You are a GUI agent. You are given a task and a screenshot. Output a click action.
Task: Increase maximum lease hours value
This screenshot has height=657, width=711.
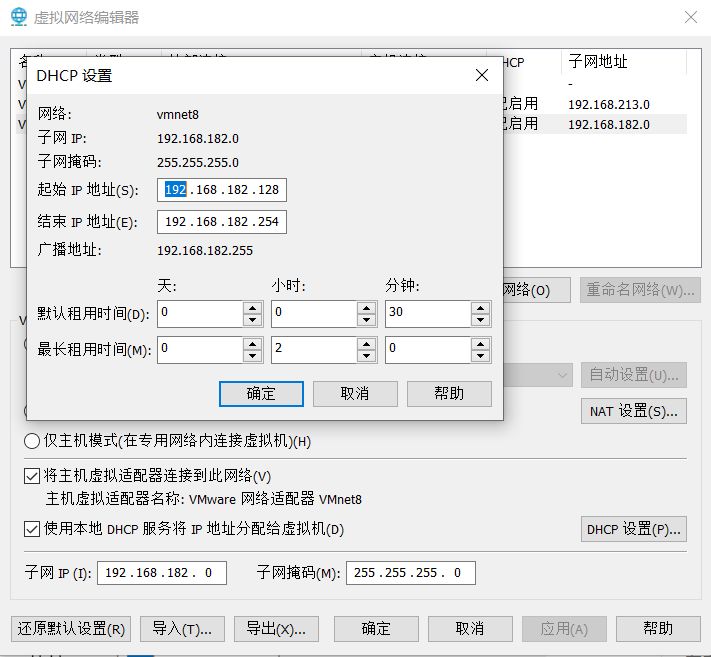point(366,345)
